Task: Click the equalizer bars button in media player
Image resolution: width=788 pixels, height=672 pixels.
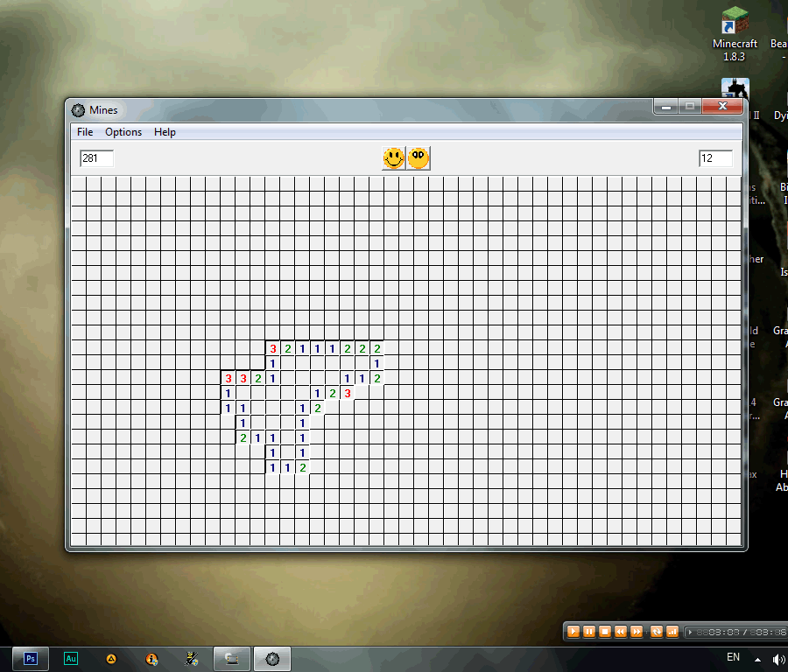Action: pyautogui.click(x=672, y=631)
